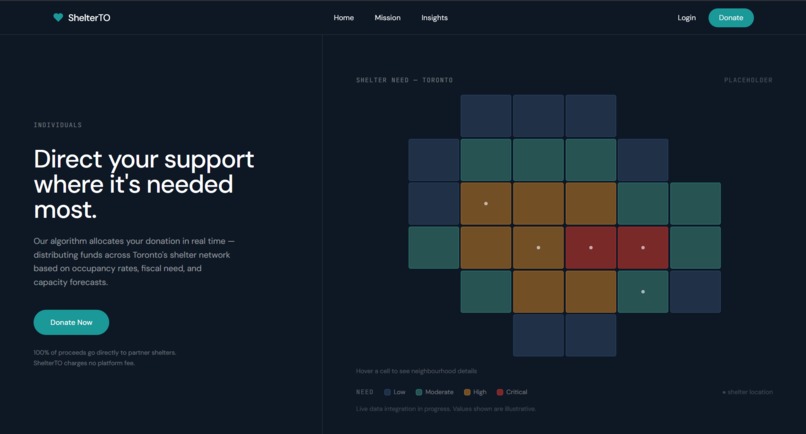806x434 pixels.
Task: Open the Home nav link
Action: [343, 17]
